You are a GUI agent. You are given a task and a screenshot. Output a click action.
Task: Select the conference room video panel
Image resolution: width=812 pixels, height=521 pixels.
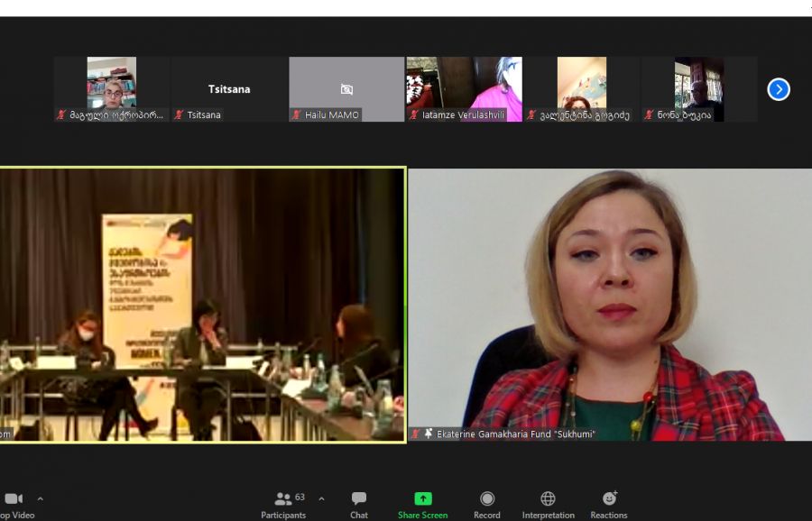(x=202, y=305)
